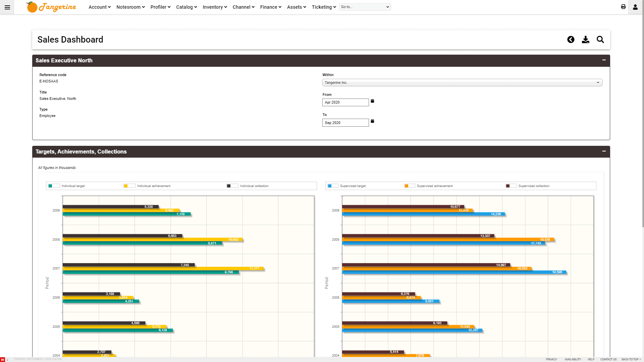This screenshot has height=362, width=644.
Task: Click the 2008 supervized achievement bar 18,538
Action: coord(448,240)
